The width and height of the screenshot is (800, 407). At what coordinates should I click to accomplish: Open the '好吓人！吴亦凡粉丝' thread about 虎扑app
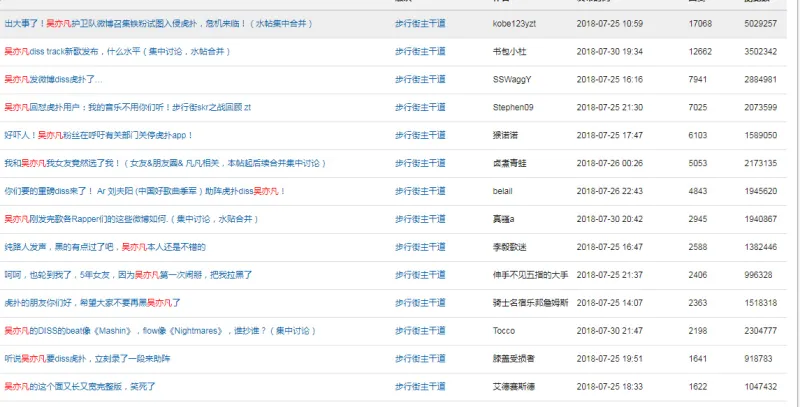98,134
